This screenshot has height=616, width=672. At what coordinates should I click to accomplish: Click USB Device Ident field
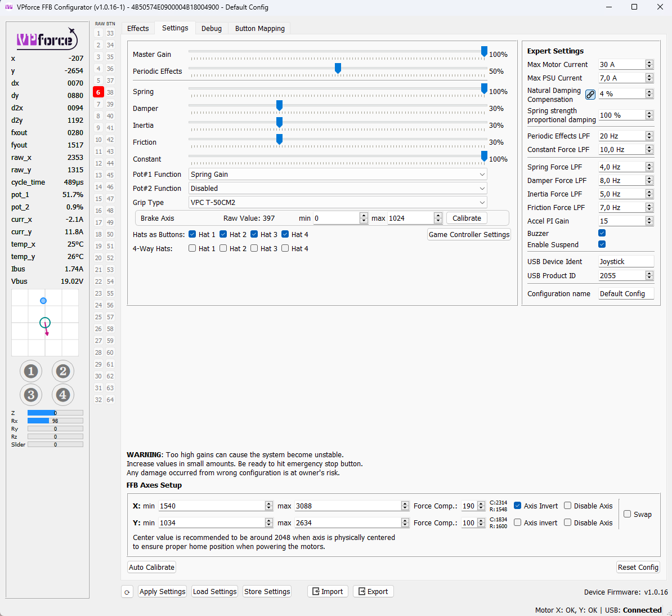626,261
